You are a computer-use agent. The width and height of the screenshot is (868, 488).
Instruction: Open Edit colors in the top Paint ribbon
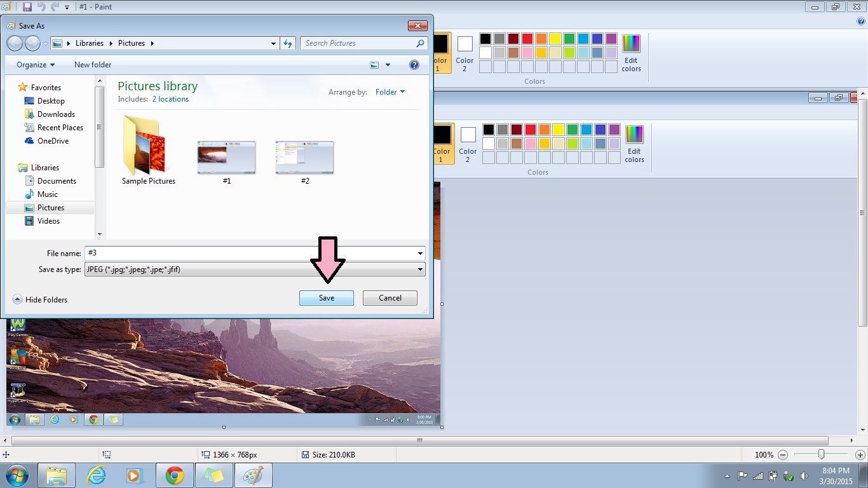point(632,53)
